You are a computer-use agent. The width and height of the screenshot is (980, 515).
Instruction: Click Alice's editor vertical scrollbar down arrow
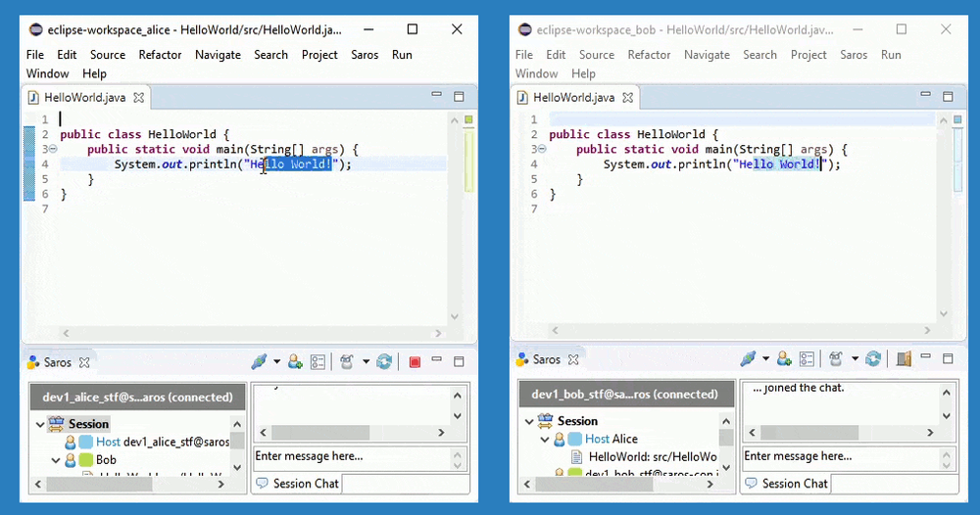(455, 316)
